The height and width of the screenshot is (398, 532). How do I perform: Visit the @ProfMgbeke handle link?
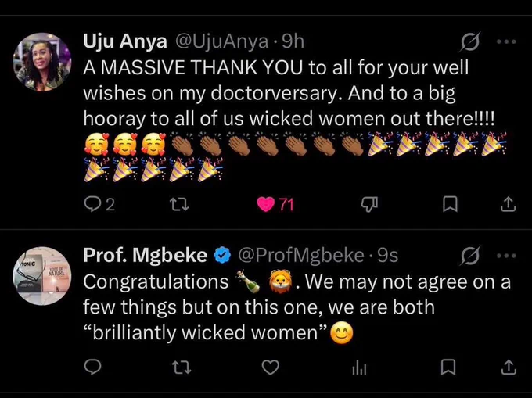click(x=301, y=256)
